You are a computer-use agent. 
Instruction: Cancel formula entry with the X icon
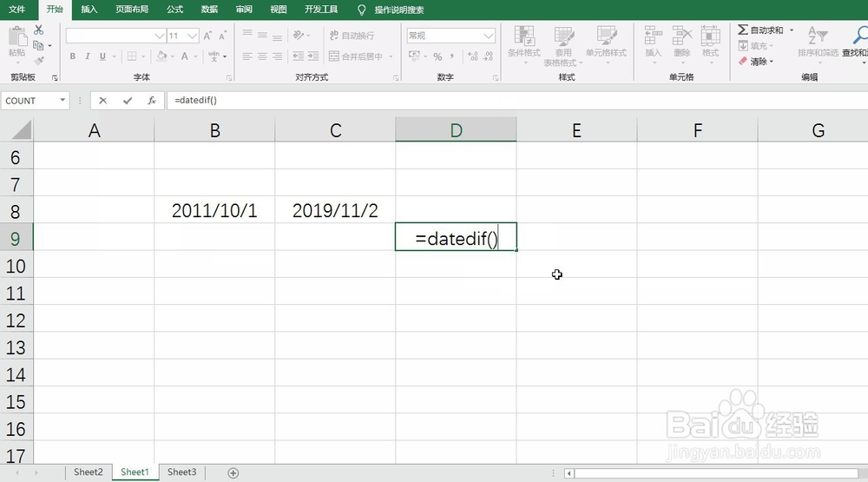point(103,100)
